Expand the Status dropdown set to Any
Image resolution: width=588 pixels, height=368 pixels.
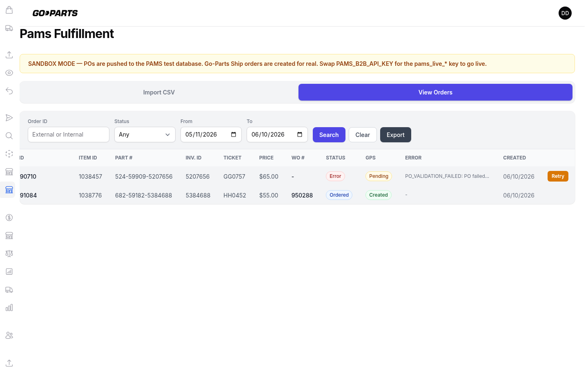click(145, 135)
